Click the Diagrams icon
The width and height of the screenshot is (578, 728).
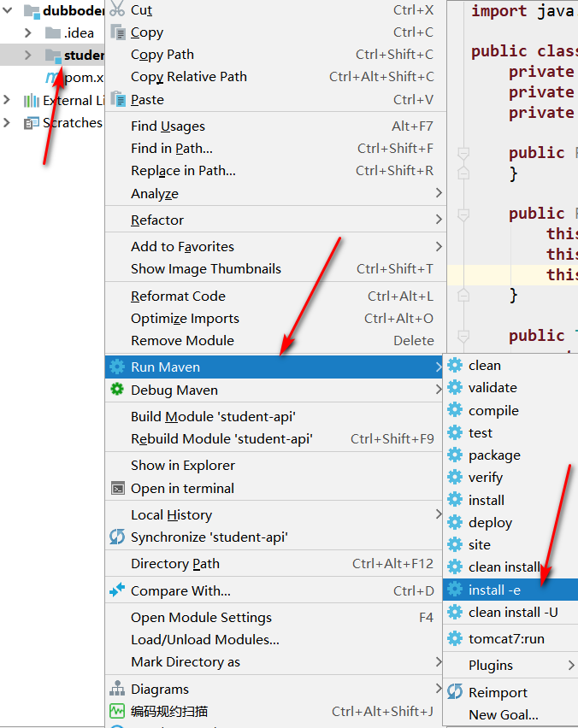click(117, 689)
